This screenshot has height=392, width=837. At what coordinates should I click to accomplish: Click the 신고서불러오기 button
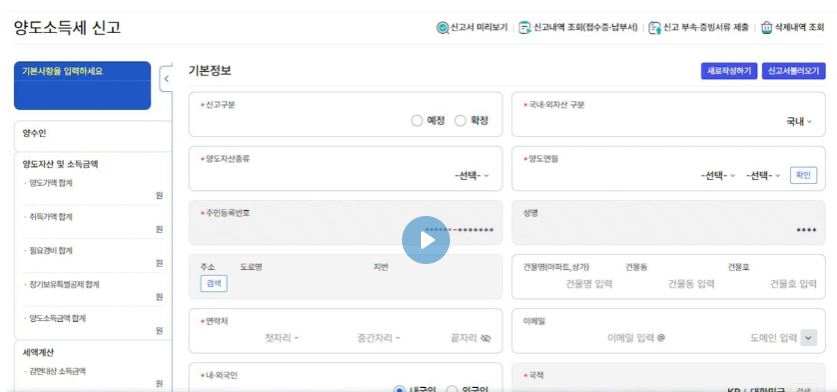[793, 71]
